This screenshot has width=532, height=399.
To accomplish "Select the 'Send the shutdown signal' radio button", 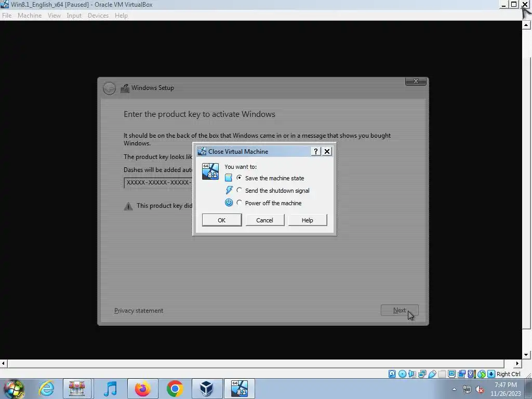I will point(239,190).
